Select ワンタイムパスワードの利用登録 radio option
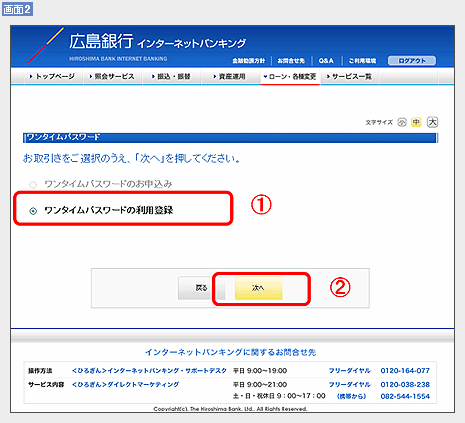Image resolution: width=465 pixels, height=423 pixels. point(33,211)
